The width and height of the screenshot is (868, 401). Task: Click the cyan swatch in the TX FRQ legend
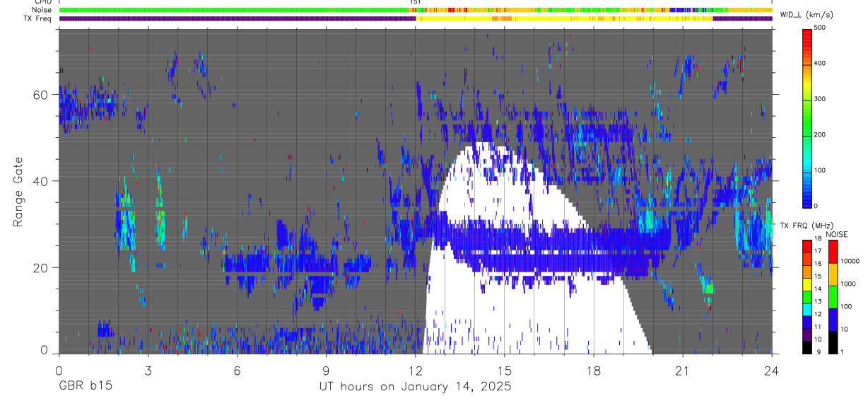click(x=807, y=309)
